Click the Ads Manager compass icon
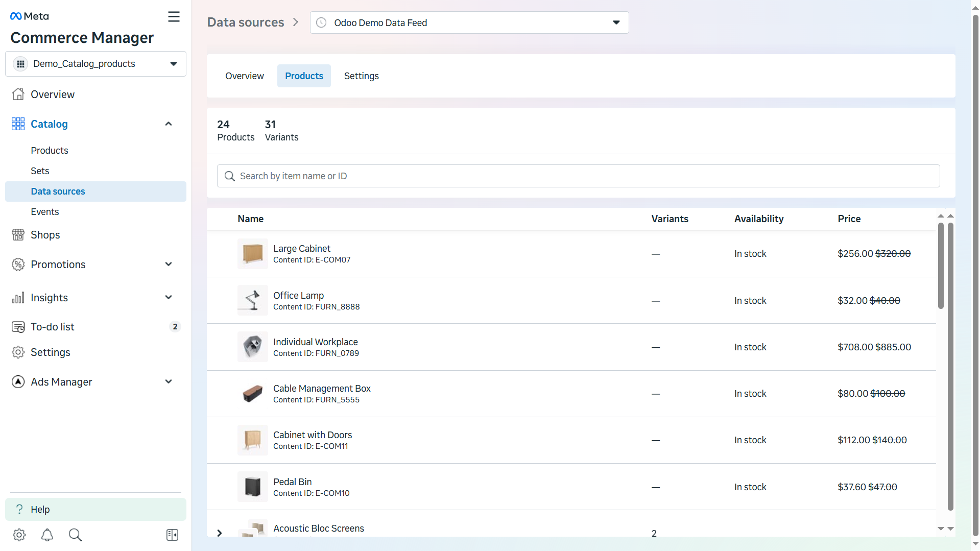The image size is (980, 551). (x=18, y=381)
